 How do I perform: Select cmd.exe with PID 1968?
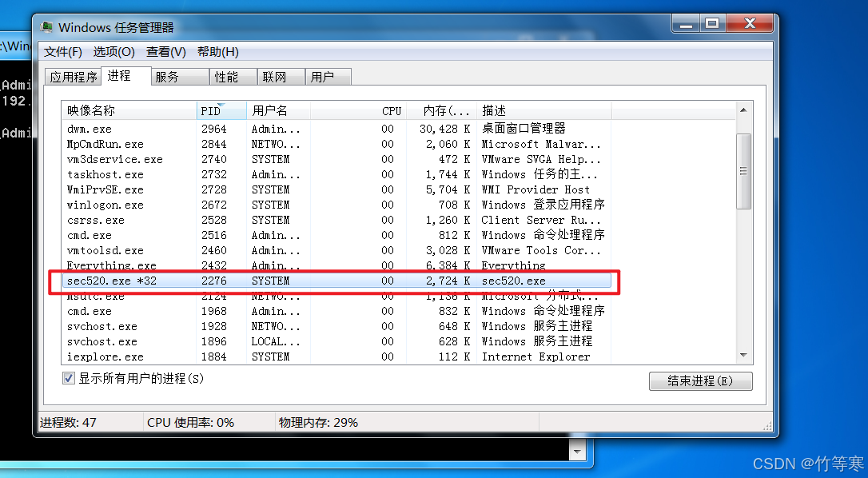[x=336, y=311]
